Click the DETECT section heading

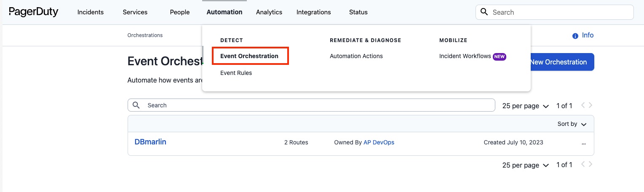click(232, 40)
